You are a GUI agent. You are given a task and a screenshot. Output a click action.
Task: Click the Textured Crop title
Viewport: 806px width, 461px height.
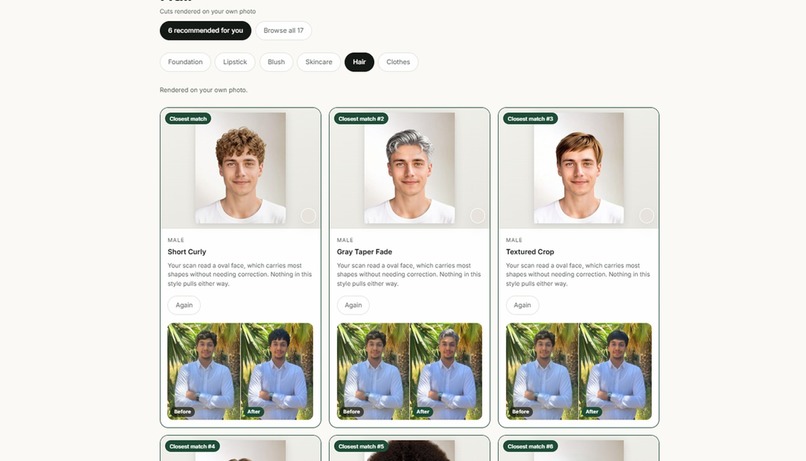pos(530,252)
